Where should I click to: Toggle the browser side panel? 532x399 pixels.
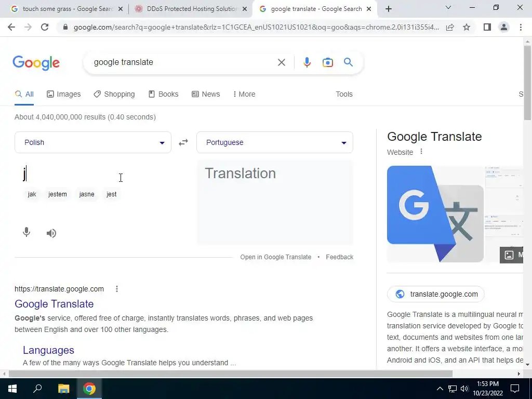click(x=487, y=27)
